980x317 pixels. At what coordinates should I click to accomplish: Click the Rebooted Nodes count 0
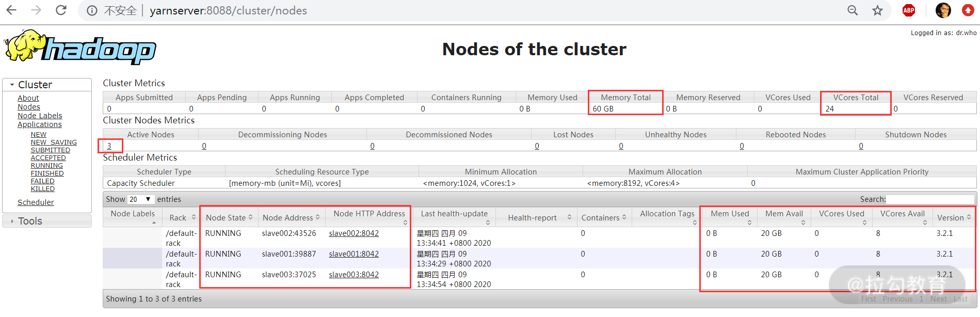742,146
